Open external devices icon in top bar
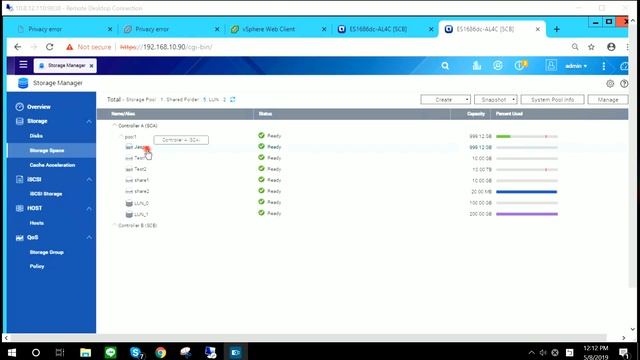The width and height of the screenshot is (640, 360). 498,65
